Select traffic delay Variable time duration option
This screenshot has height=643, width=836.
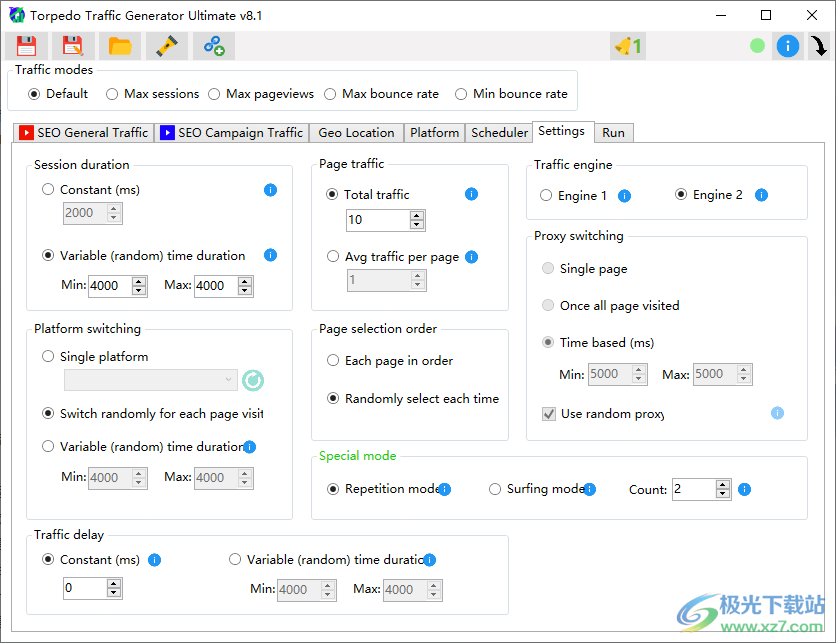click(326, 560)
